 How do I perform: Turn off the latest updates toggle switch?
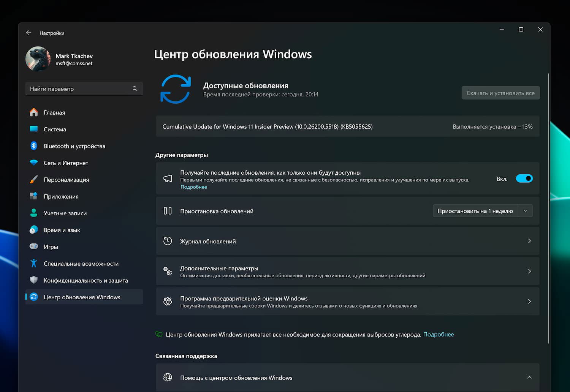[524, 179]
